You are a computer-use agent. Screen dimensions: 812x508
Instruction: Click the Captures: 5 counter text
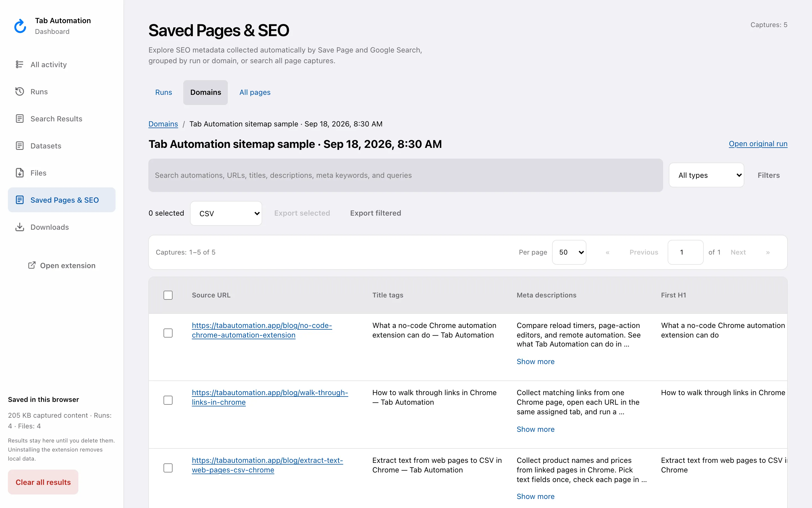(x=769, y=25)
